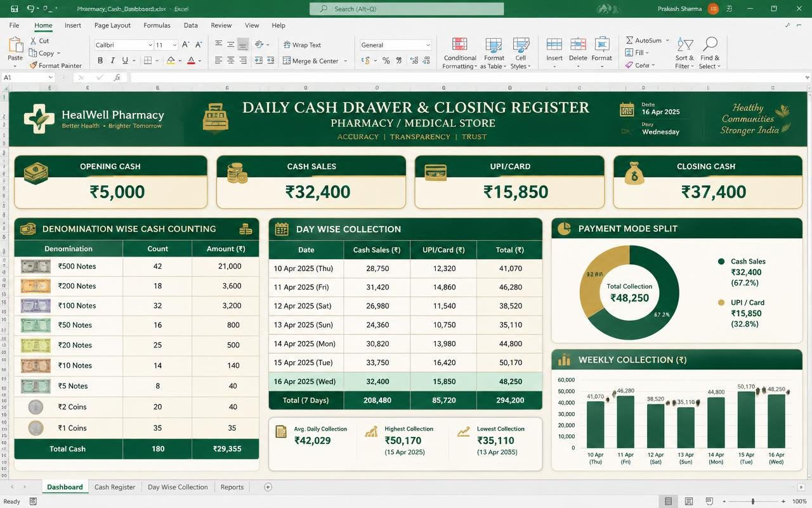The image size is (812, 508).
Task: Click the Merge & Center button
Action: (310, 61)
